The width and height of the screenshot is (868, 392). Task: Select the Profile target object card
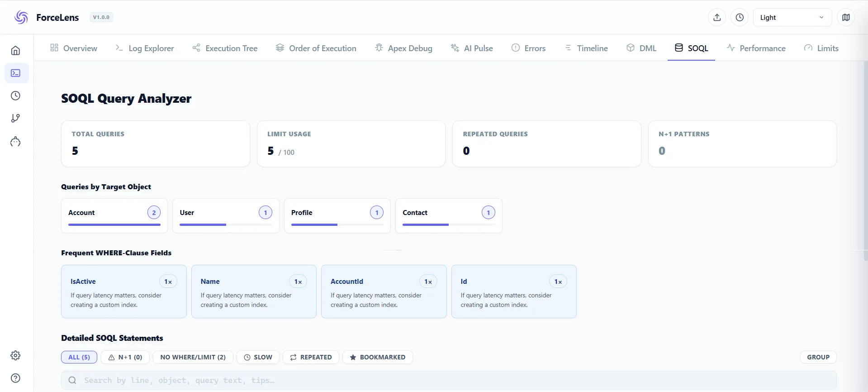tap(337, 215)
